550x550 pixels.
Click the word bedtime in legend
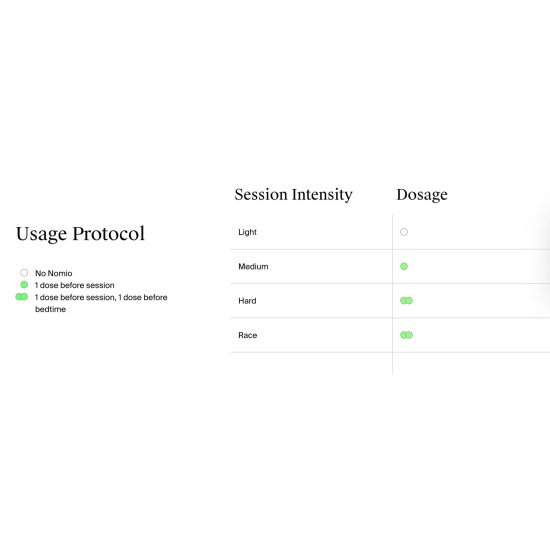(51, 309)
